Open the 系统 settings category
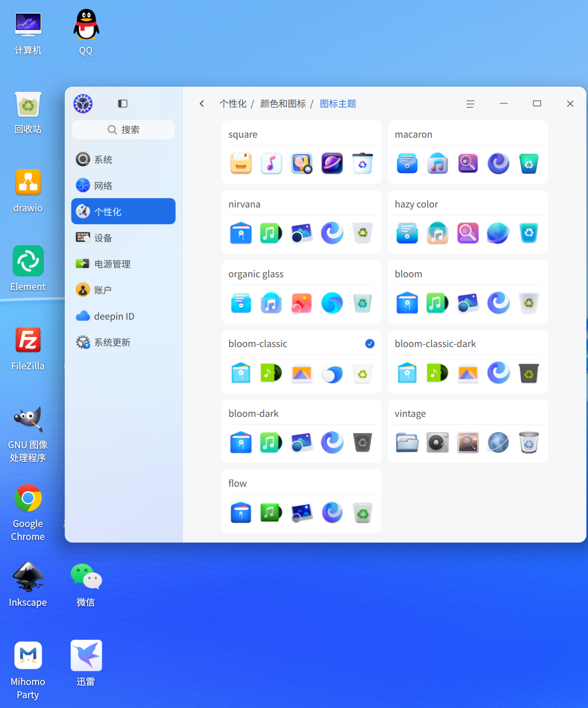Image resolution: width=588 pixels, height=708 pixels. point(123,159)
